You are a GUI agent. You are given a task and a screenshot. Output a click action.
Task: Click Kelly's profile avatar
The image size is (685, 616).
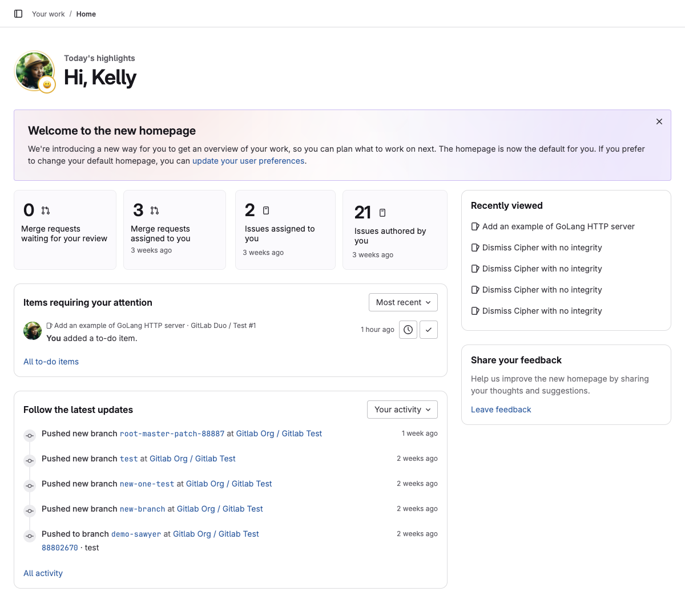[x=34, y=71]
